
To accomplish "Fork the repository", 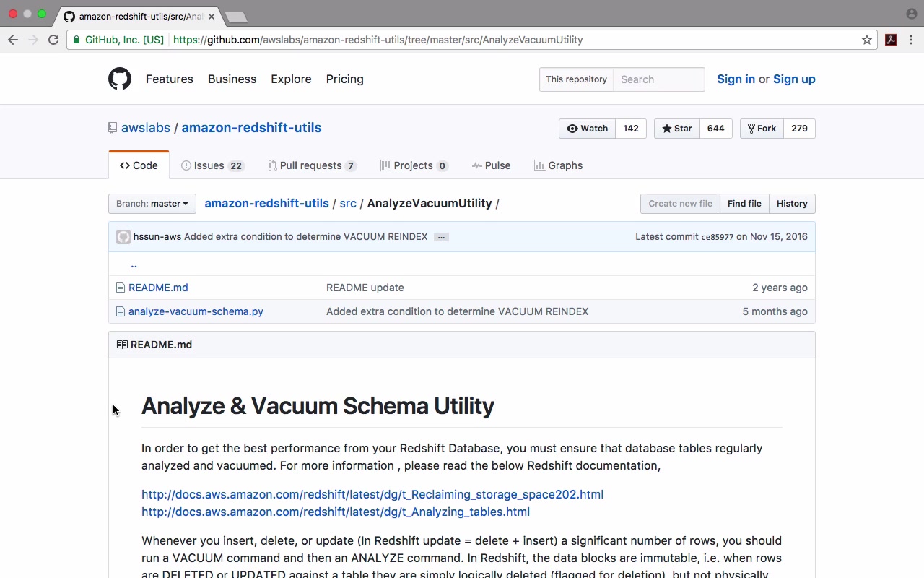I will pos(762,129).
